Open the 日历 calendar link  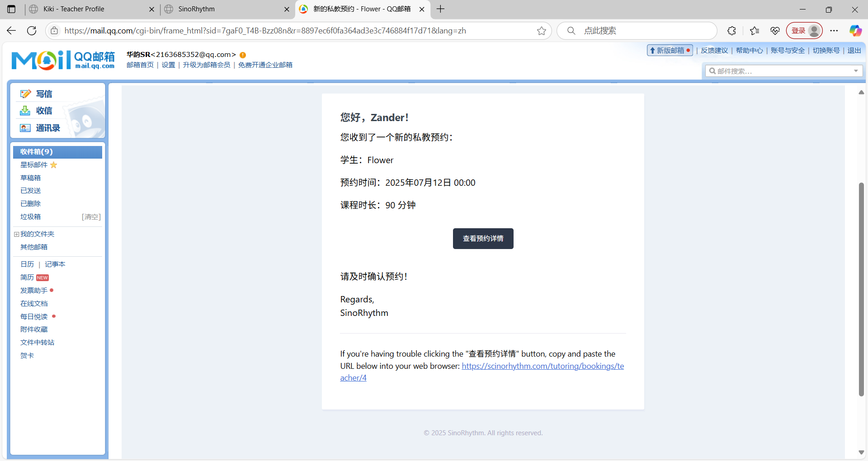(27, 264)
